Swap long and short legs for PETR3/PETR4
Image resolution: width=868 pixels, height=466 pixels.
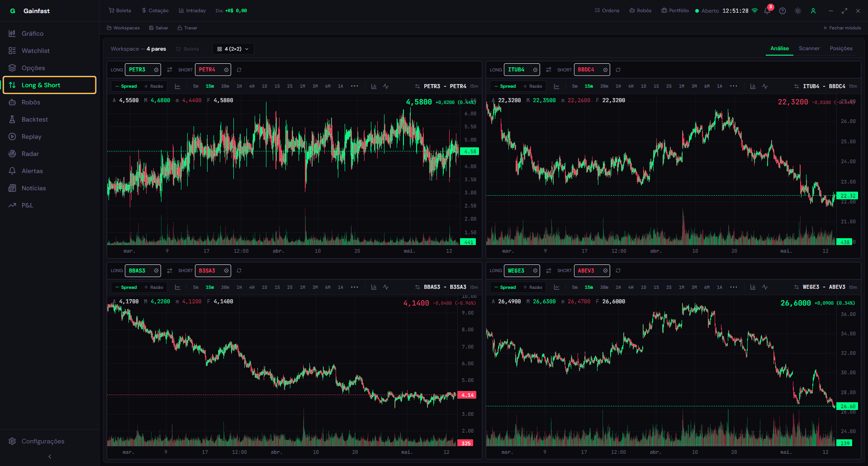[170, 70]
